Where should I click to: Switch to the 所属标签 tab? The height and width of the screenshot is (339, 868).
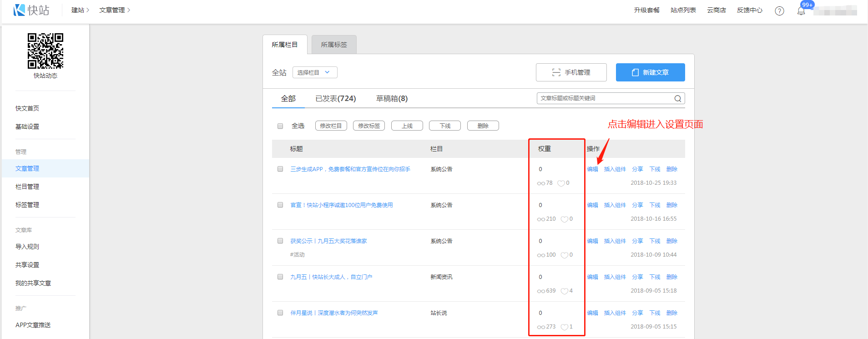coord(334,45)
